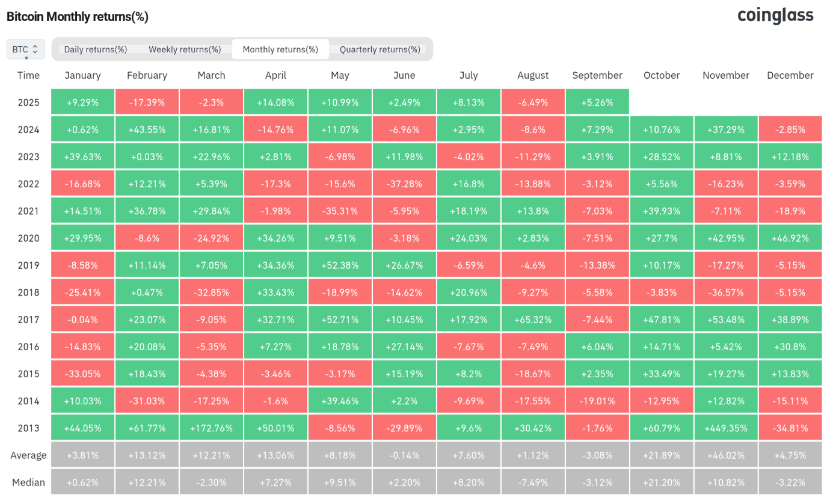Click the 2025 row label
Screen dimensions: 836x504
[x=28, y=102]
